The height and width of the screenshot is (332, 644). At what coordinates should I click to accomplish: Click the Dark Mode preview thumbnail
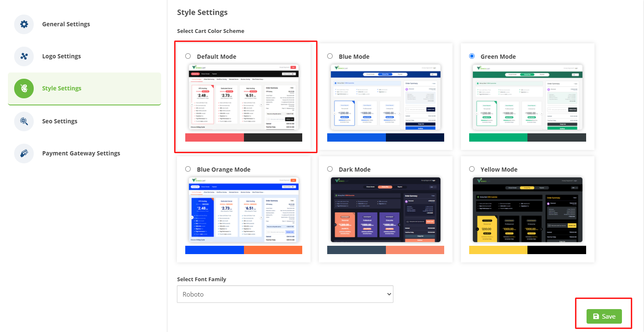click(385, 210)
